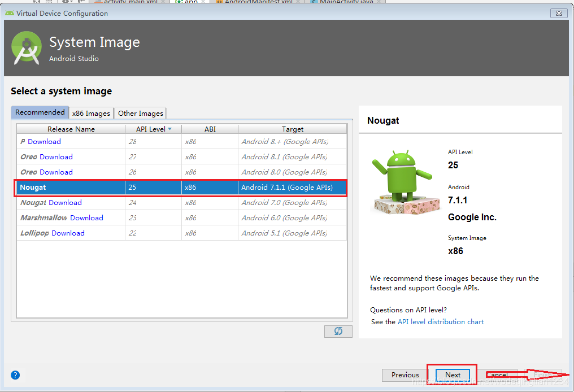Viewport: 574px width, 392px height.
Task: Open AndroidManifest.xml tab in background editor
Action: [x=258, y=2]
